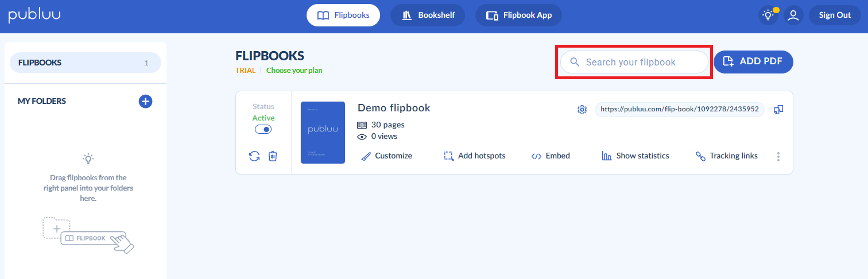Focus the Search your flipbook field

[x=634, y=62]
